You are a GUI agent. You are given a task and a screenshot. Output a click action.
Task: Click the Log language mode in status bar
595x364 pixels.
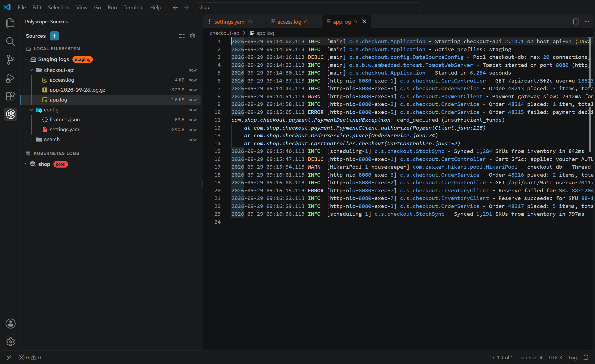click(x=573, y=357)
